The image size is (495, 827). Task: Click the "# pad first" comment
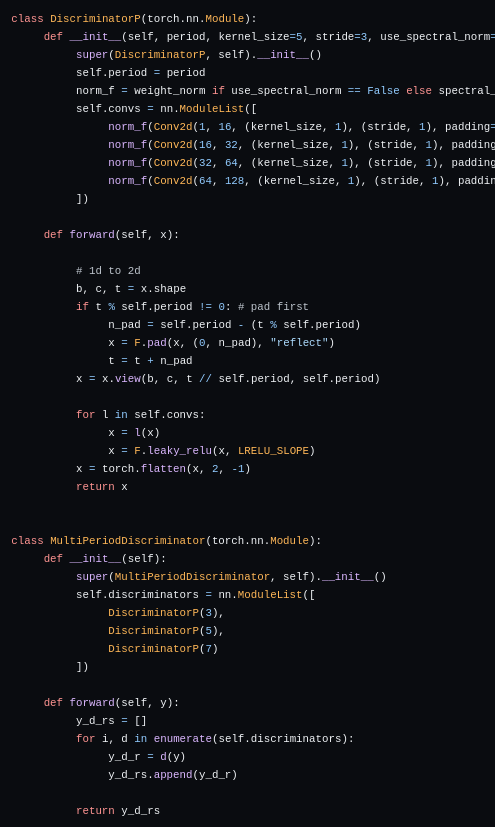(273, 307)
